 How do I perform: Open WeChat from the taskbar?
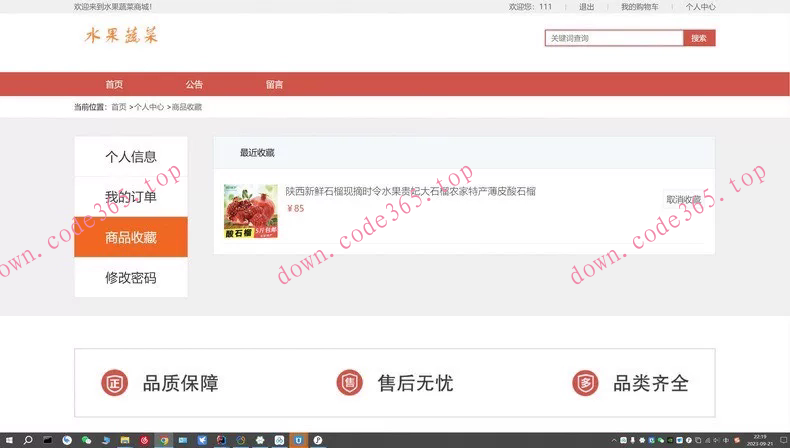86,440
